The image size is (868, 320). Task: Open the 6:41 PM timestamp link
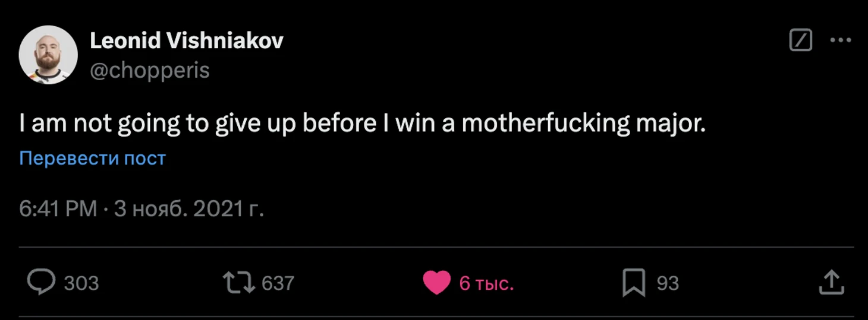(x=58, y=209)
